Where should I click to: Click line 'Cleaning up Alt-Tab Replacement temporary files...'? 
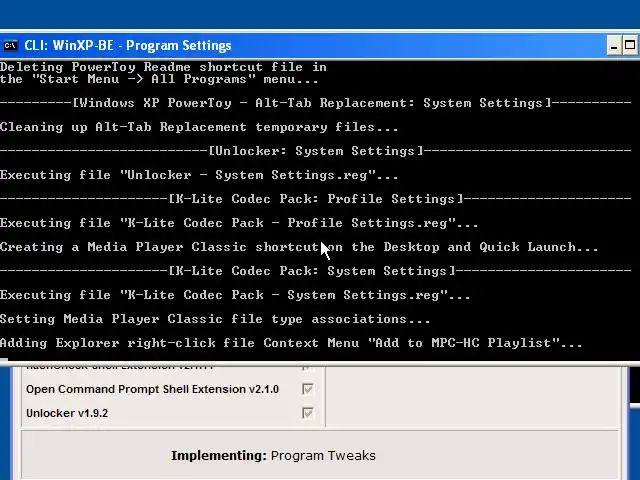tap(199, 127)
